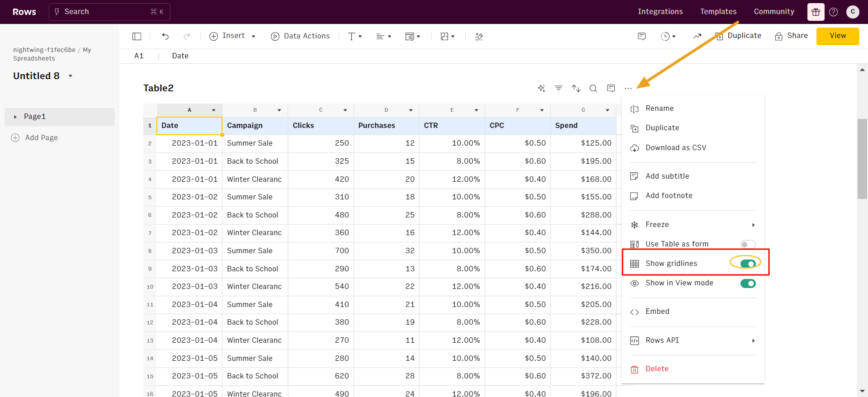The height and width of the screenshot is (397, 868).
Task: Click the clear formatting icon
Action: point(479,36)
